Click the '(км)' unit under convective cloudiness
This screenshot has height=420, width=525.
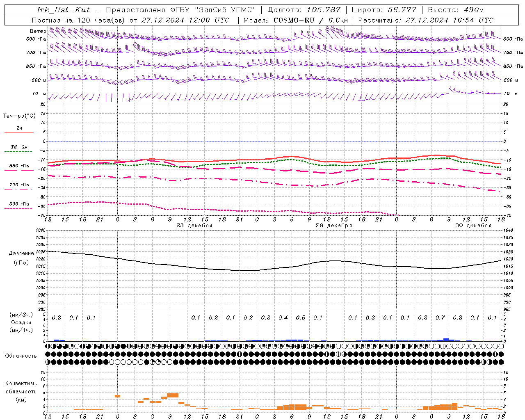21,399
